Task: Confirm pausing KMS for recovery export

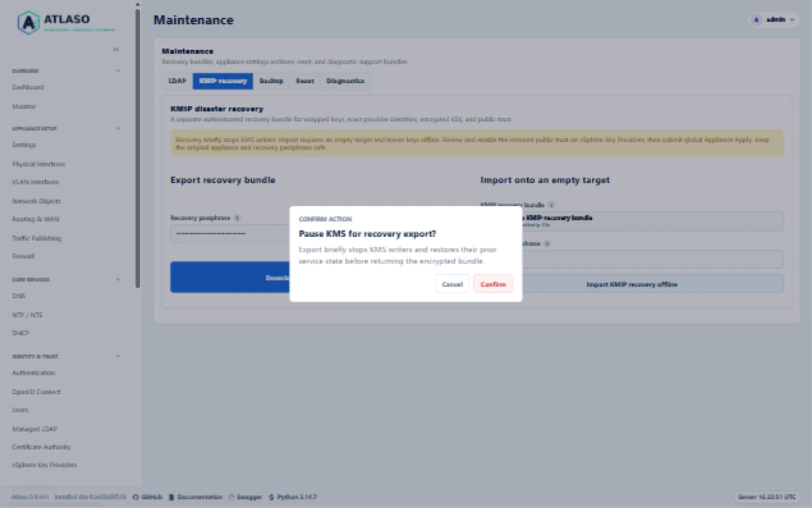Action: [x=493, y=284]
